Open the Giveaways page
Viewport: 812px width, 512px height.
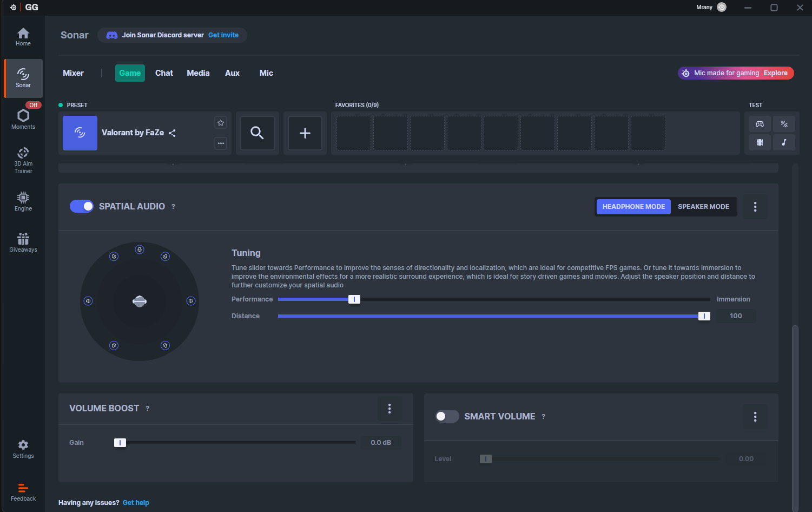(x=23, y=242)
